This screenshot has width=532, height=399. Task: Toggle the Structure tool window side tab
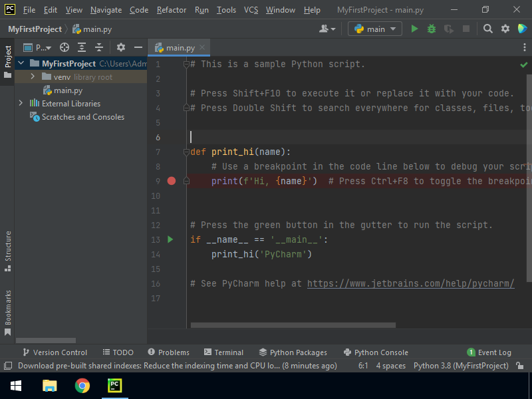[x=8, y=250]
